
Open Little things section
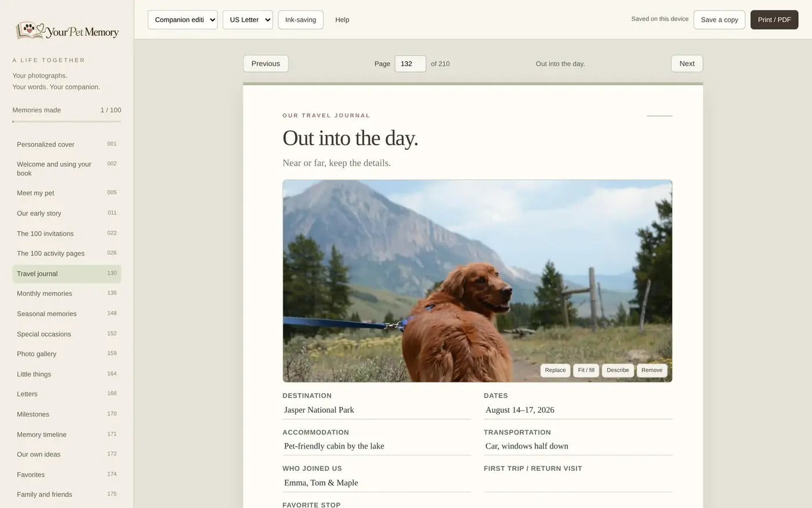(67, 374)
